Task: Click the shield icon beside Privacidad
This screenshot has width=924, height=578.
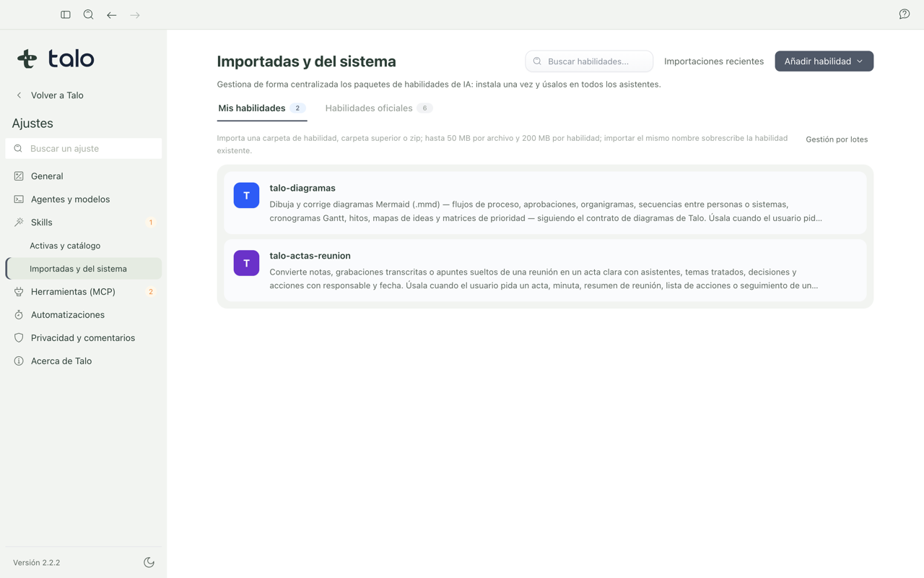Action: click(19, 338)
